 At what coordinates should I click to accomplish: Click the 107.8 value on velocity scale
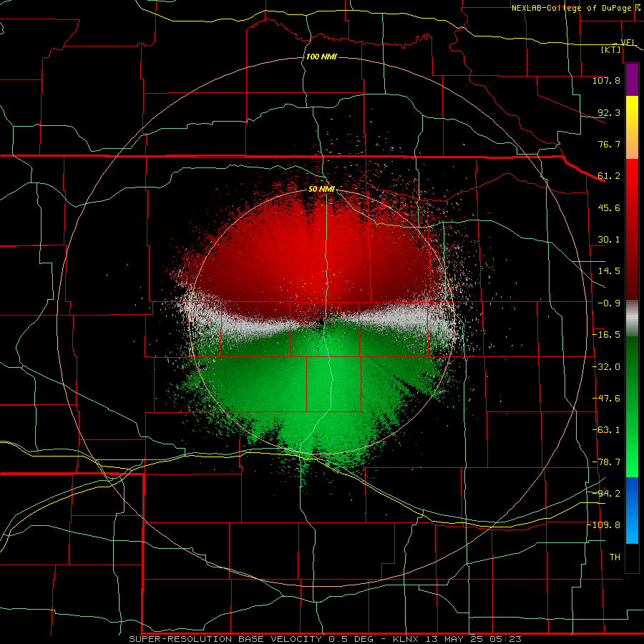[606, 80]
